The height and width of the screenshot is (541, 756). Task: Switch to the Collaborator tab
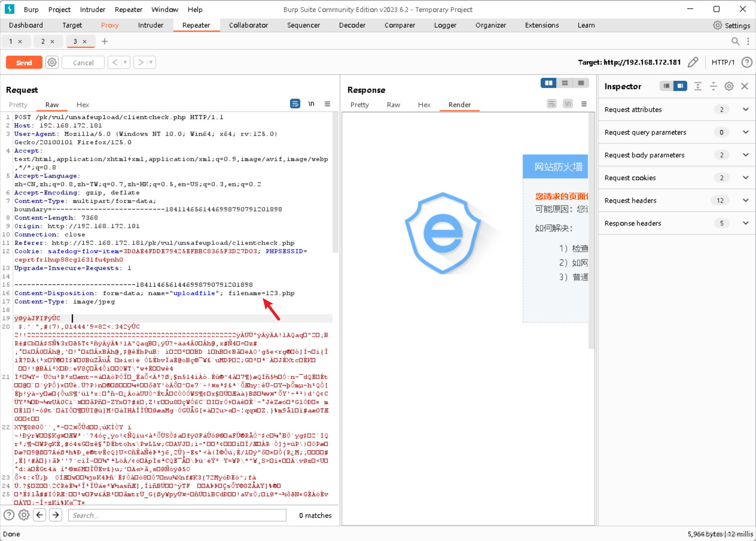[248, 25]
